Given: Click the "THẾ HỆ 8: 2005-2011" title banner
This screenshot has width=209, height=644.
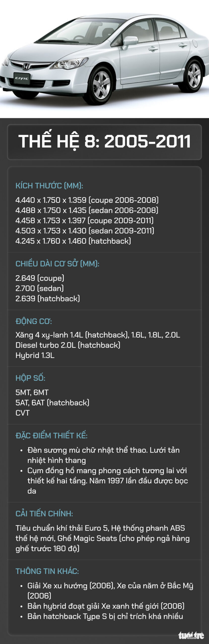Looking at the screenshot, I should pyautogui.click(x=104, y=142).
